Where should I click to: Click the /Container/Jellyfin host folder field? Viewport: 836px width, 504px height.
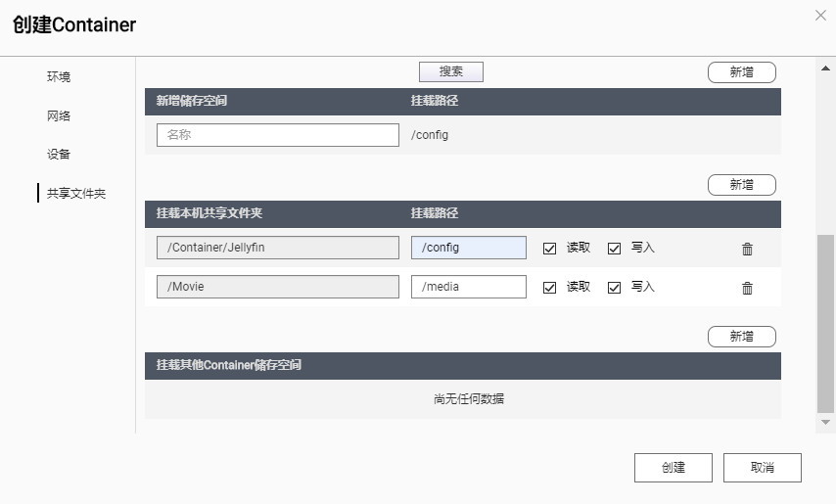pyautogui.click(x=278, y=248)
